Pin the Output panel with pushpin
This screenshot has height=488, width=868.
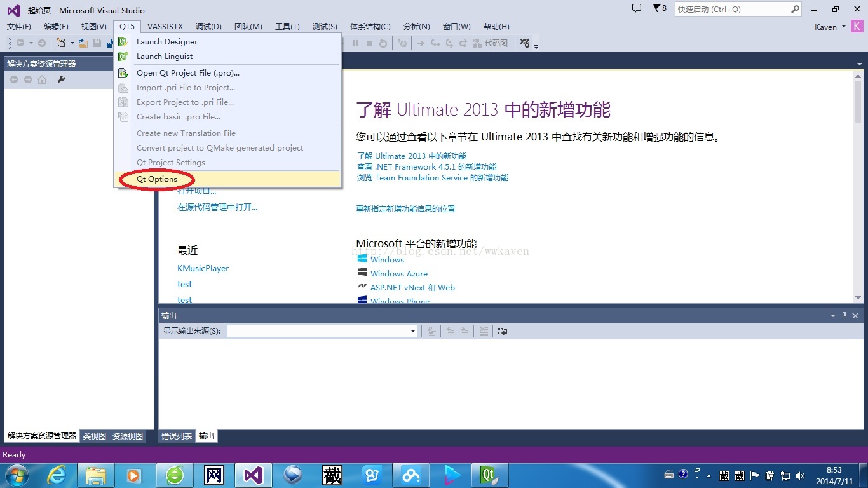(844, 315)
